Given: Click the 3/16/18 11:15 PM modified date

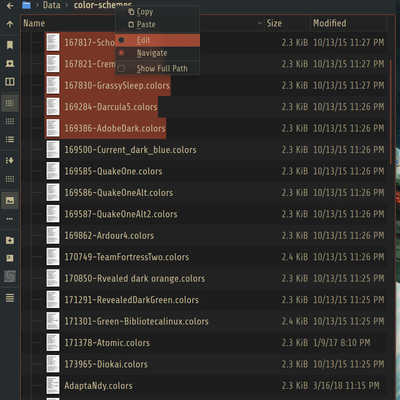Looking at the screenshot, I should point(346,385).
